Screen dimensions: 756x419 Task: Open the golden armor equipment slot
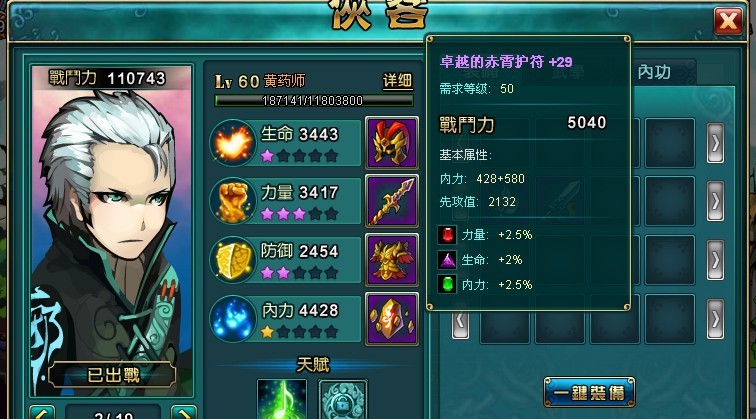pos(392,260)
